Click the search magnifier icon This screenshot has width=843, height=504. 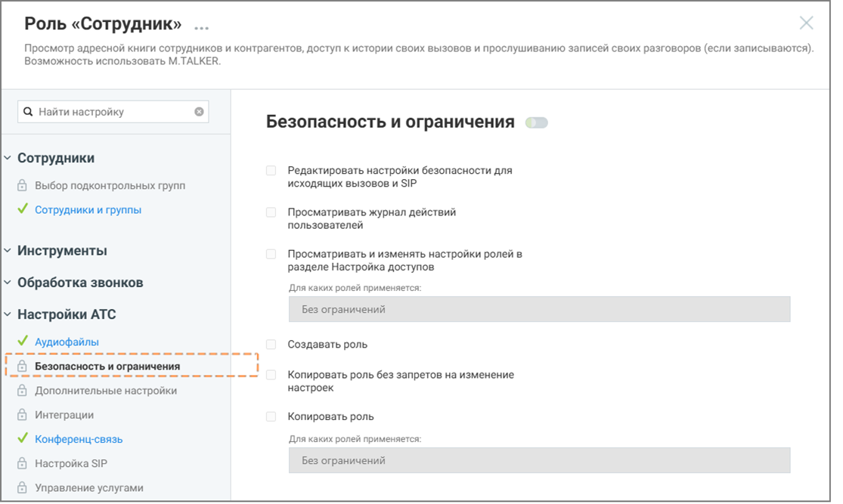(28, 112)
